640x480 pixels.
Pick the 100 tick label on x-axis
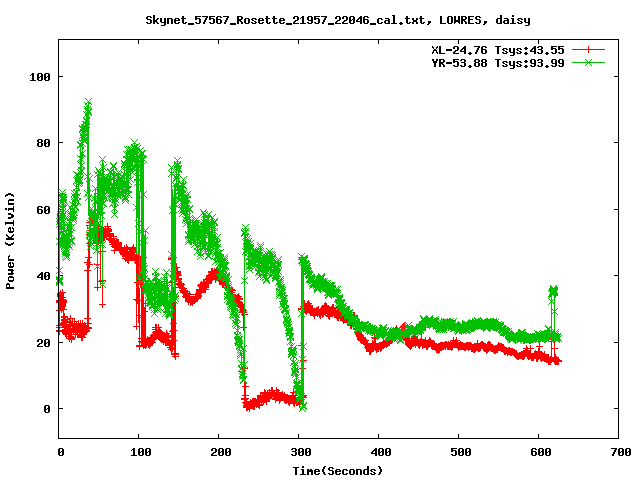(x=140, y=453)
